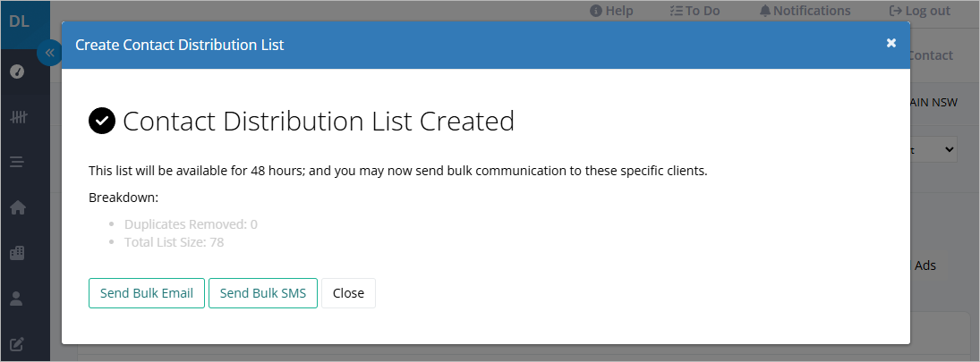Click the Log out link

pos(919,11)
